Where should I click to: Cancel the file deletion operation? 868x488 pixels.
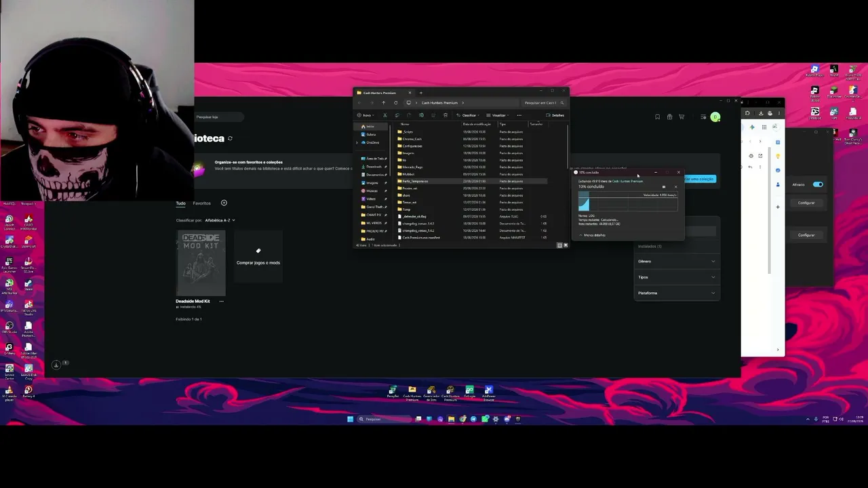coord(675,187)
